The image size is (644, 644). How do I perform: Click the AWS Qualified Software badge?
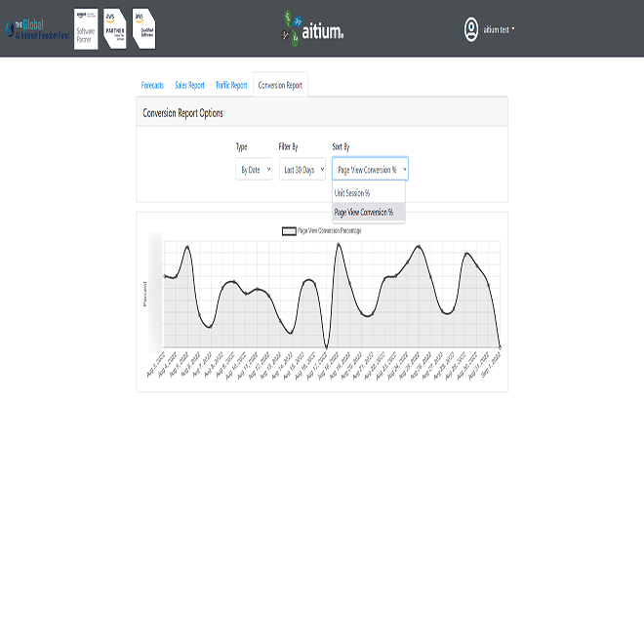tap(143, 28)
